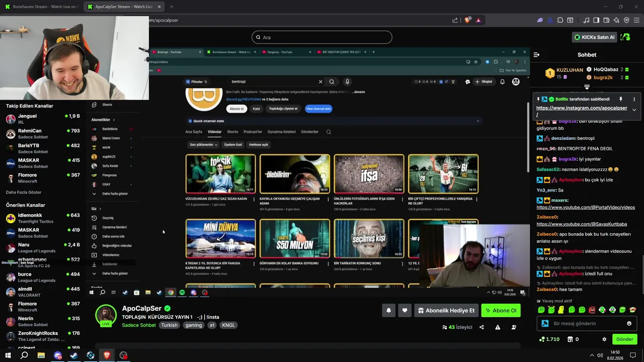This screenshot has width=644, height=362.
Task: Open the browser extensions puzzle icon
Action: click(x=559, y=20)
